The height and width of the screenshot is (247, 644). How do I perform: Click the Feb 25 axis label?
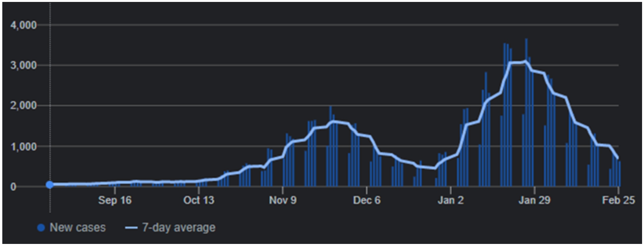click(618, 200)
